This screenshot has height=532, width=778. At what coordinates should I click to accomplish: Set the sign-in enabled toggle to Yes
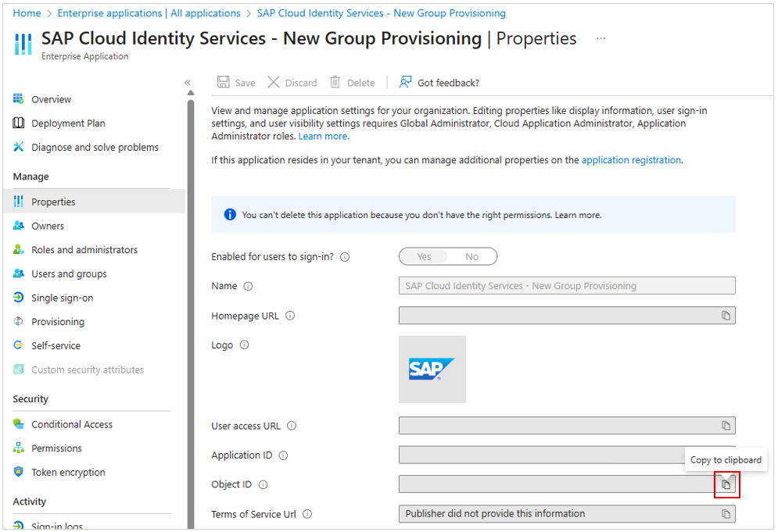[424, 256]
